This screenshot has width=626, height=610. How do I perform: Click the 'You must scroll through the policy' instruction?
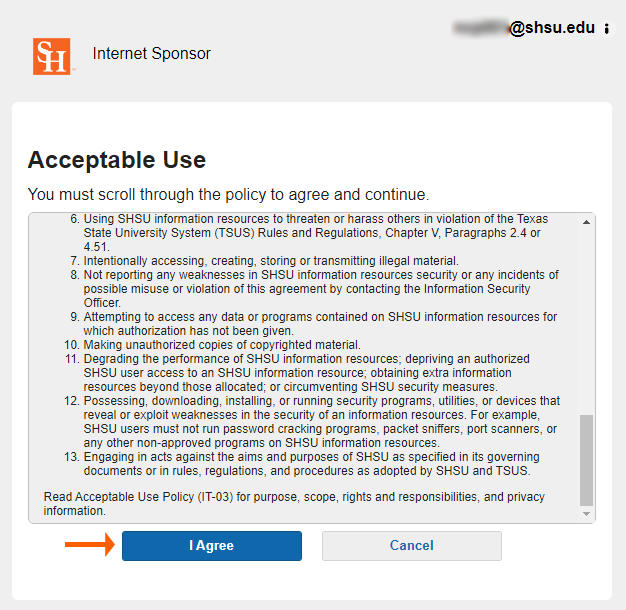tap(228, 194)
